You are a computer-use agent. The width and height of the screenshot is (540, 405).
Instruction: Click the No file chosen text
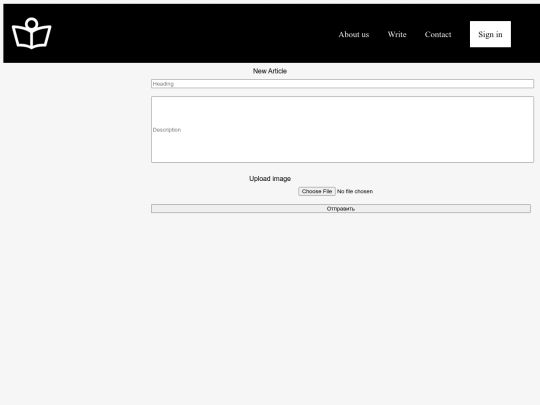point(355,191)
